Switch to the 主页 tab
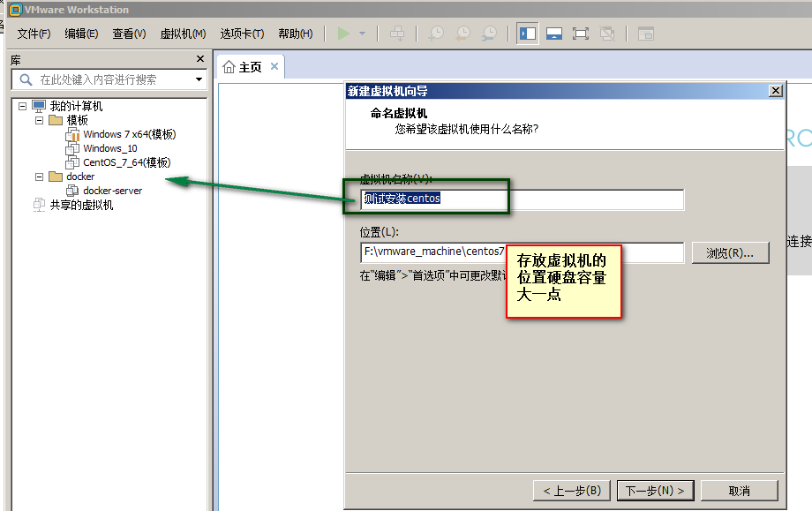The width and height of the screenshot is (812, 511). pos(250,67)
